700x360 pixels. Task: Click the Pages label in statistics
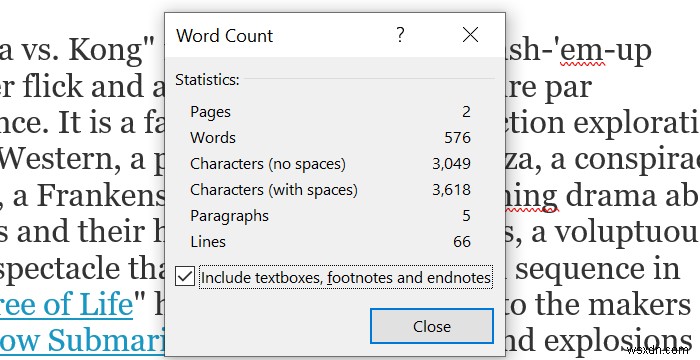[210, 112]
